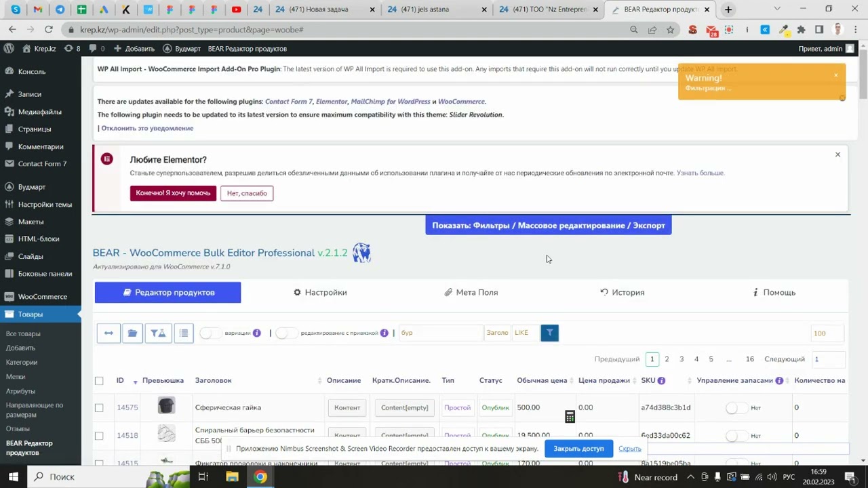
Task: Click the updates counter icon showing 8
Action: tap(73, 49)
